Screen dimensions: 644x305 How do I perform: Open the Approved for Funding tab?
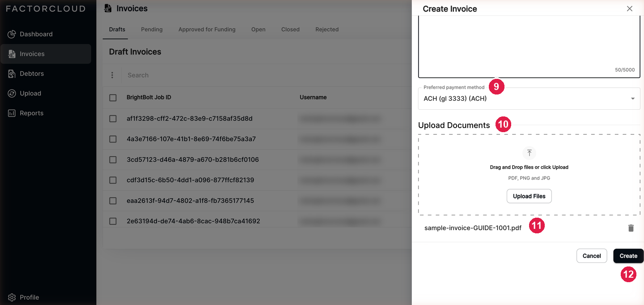[x=207, y=29]
